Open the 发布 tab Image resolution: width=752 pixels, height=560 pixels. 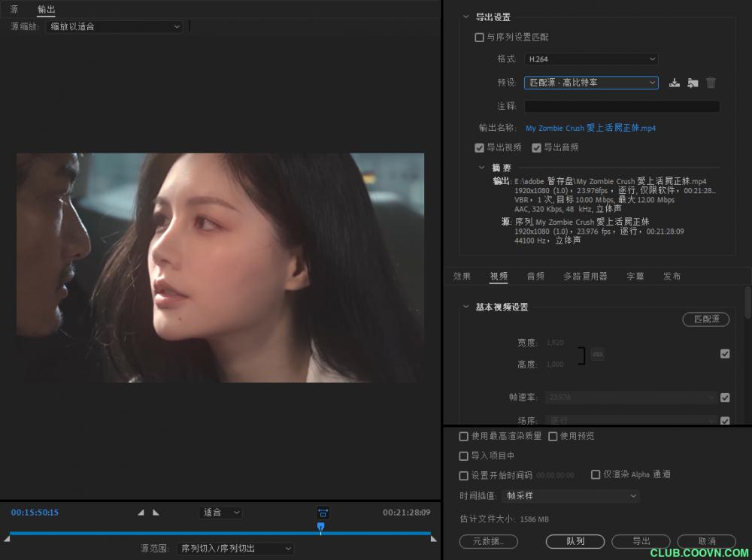click(x=672, y=276)
